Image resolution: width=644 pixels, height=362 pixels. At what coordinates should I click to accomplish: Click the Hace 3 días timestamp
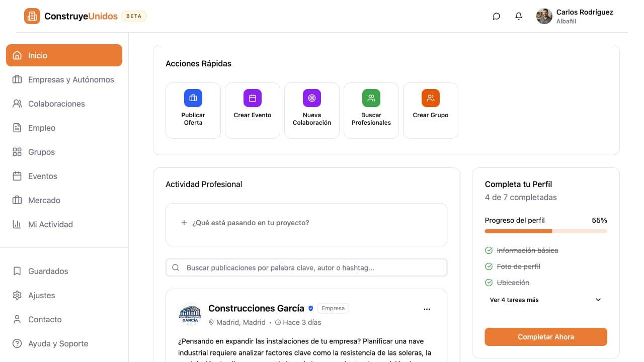(302, 322)
